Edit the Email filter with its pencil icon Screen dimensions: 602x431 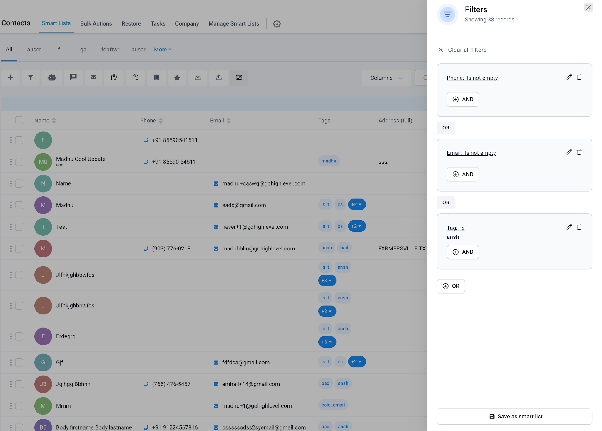(569, 152)
